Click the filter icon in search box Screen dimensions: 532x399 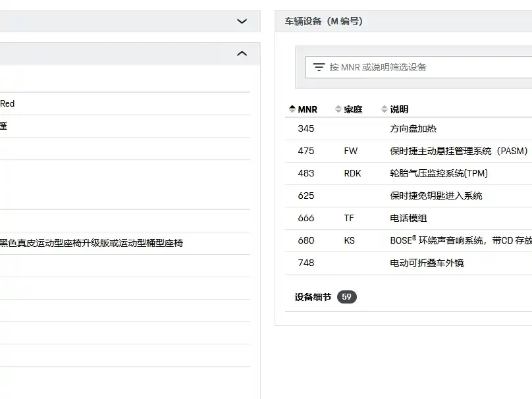pos(319,67)
